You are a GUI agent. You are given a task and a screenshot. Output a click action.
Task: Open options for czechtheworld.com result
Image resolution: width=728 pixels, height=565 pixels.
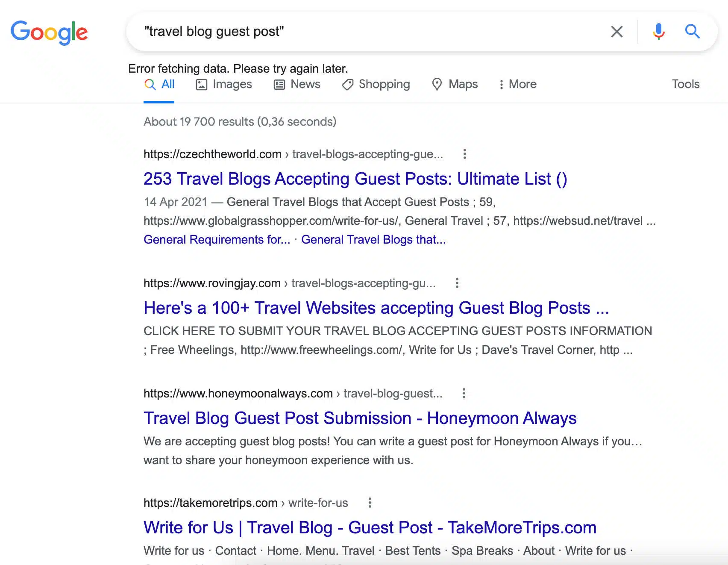(x=464, y=154)
